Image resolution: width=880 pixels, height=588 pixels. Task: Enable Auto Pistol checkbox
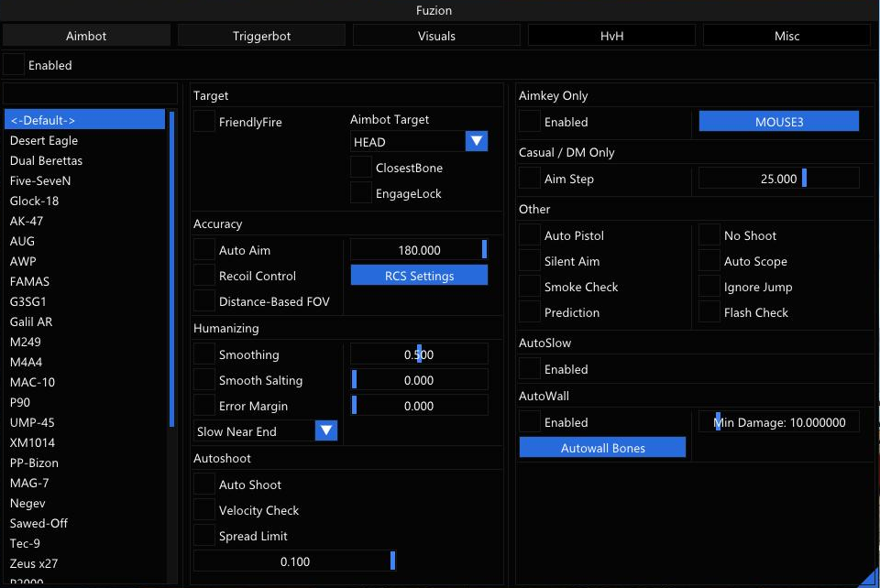[x=530, y=235]
